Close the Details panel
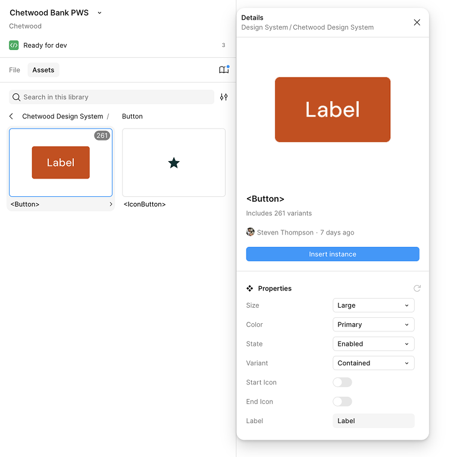This screenshot has height=457, width=476. click(416, 23)
